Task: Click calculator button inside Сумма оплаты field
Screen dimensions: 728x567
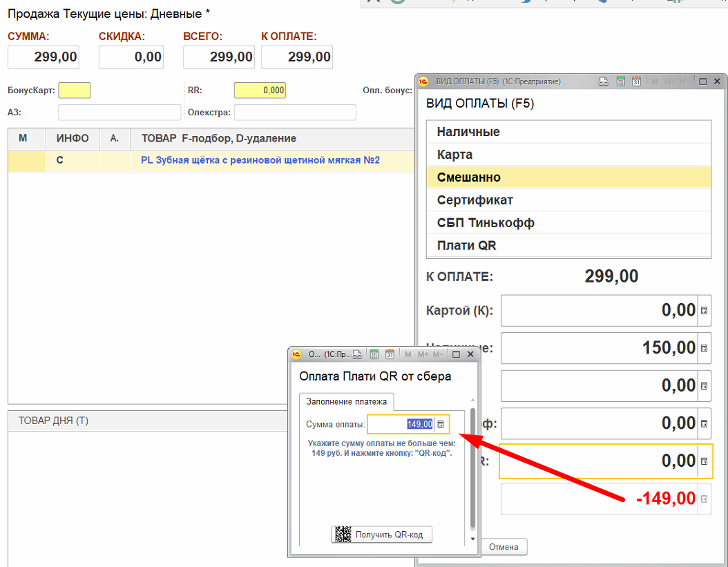Action: pyautogui.click(x=441, y=424)
